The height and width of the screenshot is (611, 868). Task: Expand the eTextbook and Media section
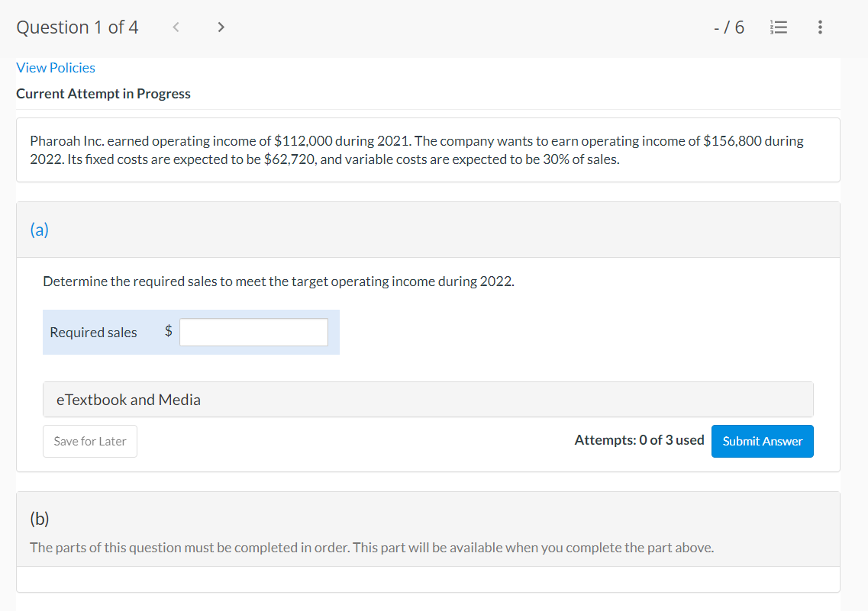click(428, 399)
